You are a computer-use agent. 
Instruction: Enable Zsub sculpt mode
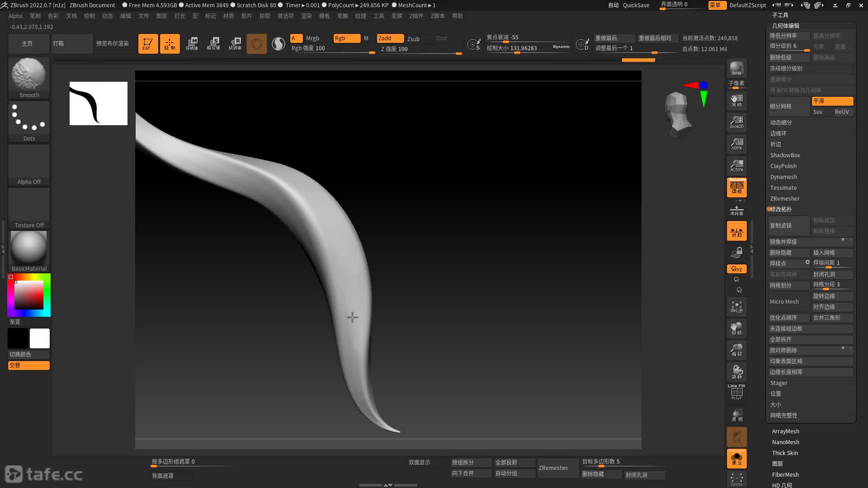point(413,39)
